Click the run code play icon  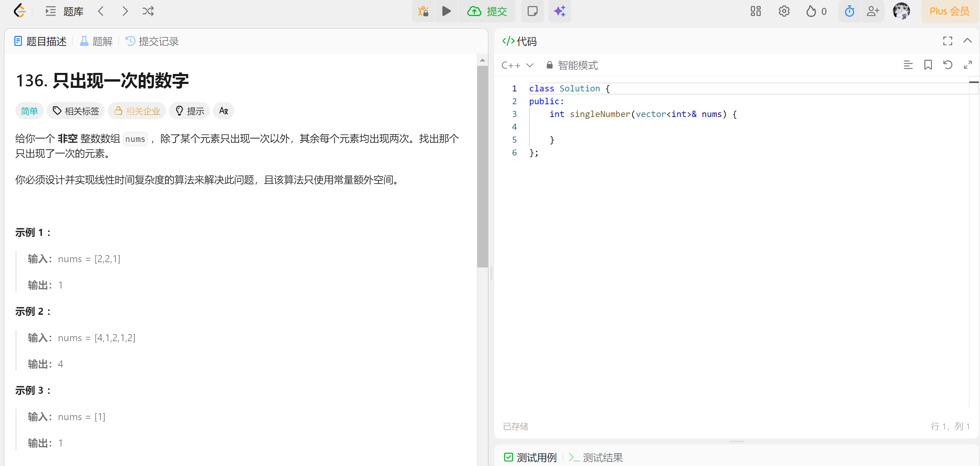[x=446, y=11]
